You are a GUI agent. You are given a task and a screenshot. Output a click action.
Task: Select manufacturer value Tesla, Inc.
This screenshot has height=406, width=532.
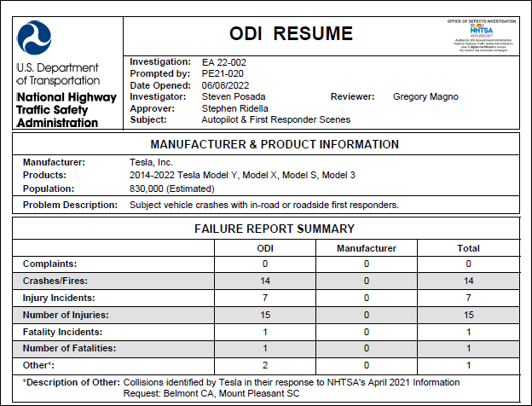[151, 163]
